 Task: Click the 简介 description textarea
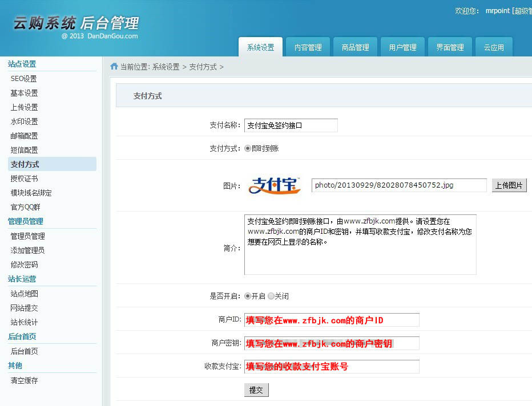[360, 245]
